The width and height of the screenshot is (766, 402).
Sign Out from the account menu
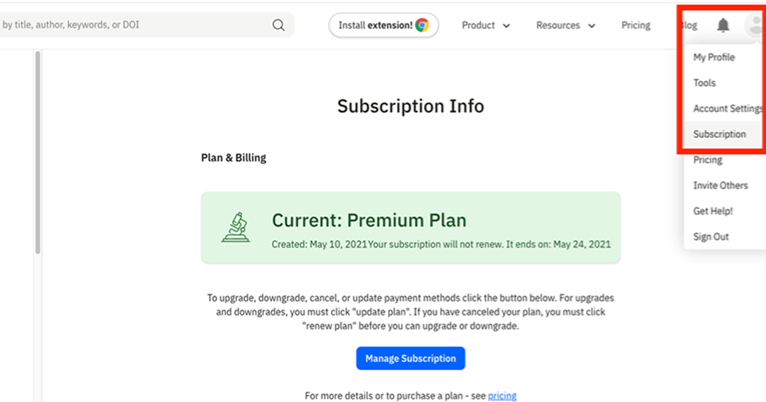[711, 237]
